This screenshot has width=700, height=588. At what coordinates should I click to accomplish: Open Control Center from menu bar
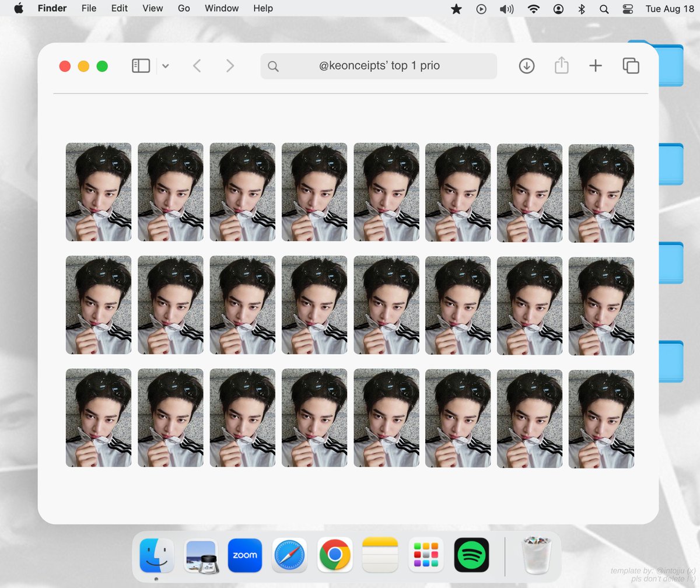tap(628, 9)
